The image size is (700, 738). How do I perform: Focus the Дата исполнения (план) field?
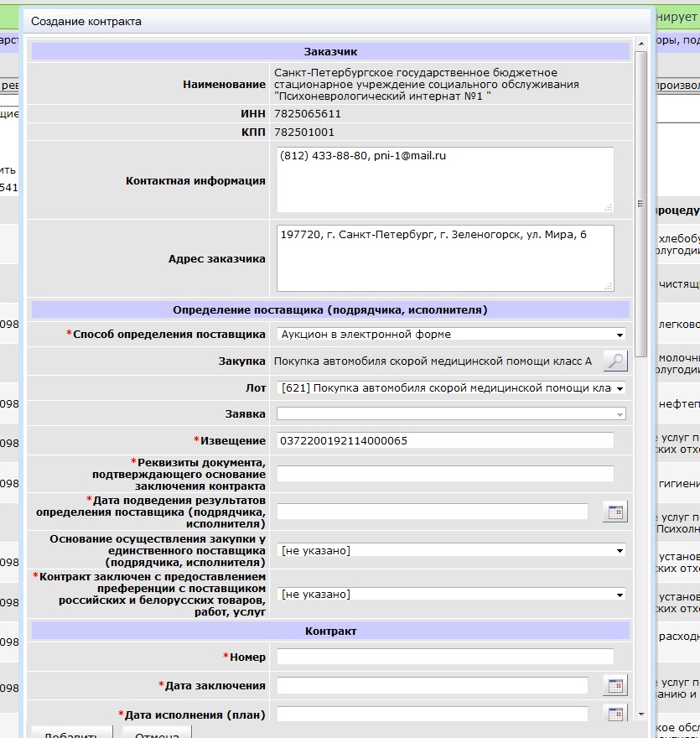(433, 714)
